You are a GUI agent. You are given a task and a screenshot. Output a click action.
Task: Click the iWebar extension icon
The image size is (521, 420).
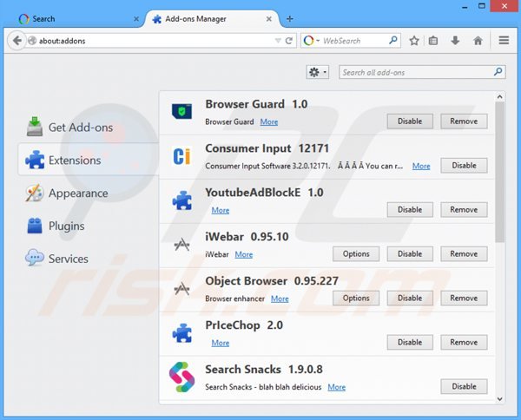(x=181, y=245)
